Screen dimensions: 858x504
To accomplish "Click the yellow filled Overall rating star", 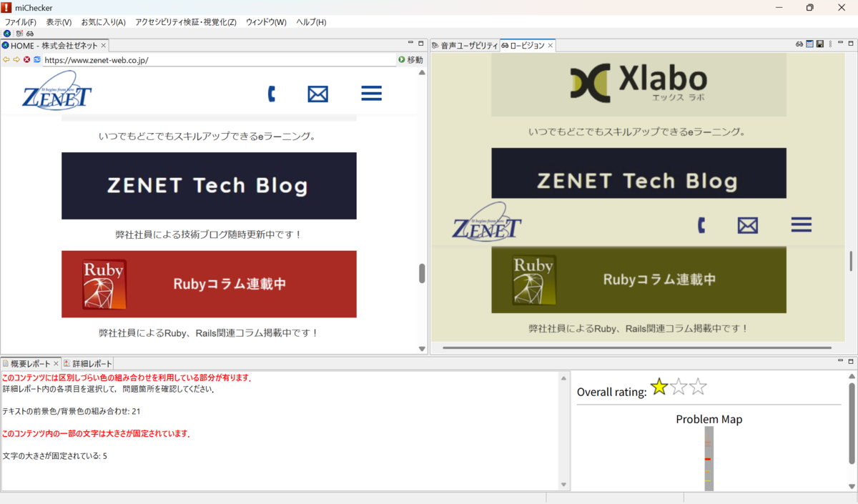I will click(659, 387).
